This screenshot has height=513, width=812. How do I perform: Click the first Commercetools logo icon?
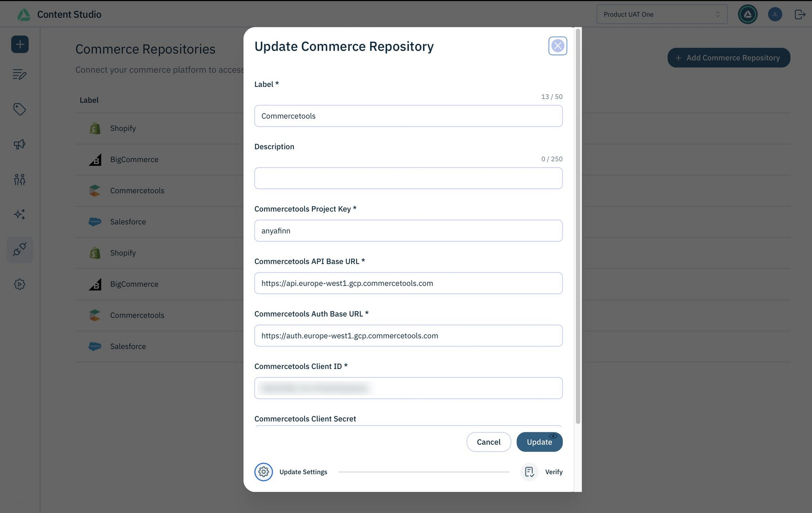click(x=95, y=191)
